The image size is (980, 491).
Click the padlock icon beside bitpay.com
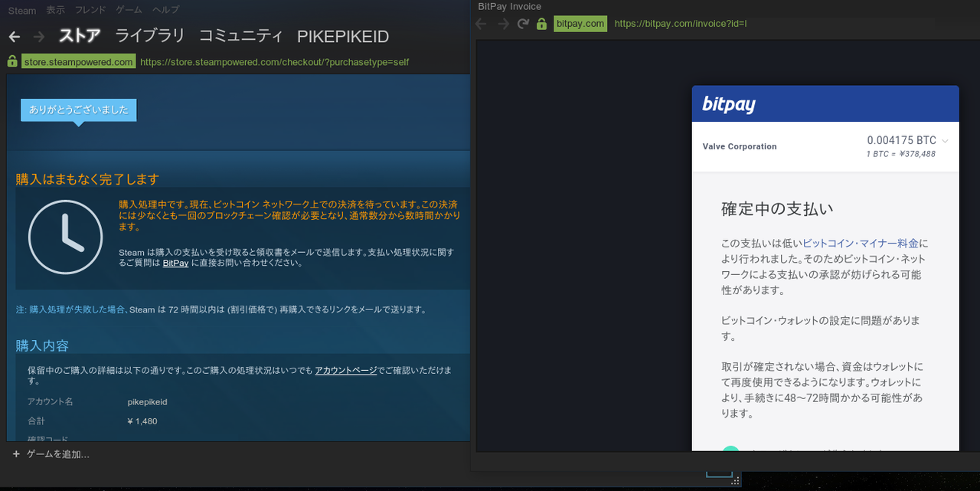point(544,24)
